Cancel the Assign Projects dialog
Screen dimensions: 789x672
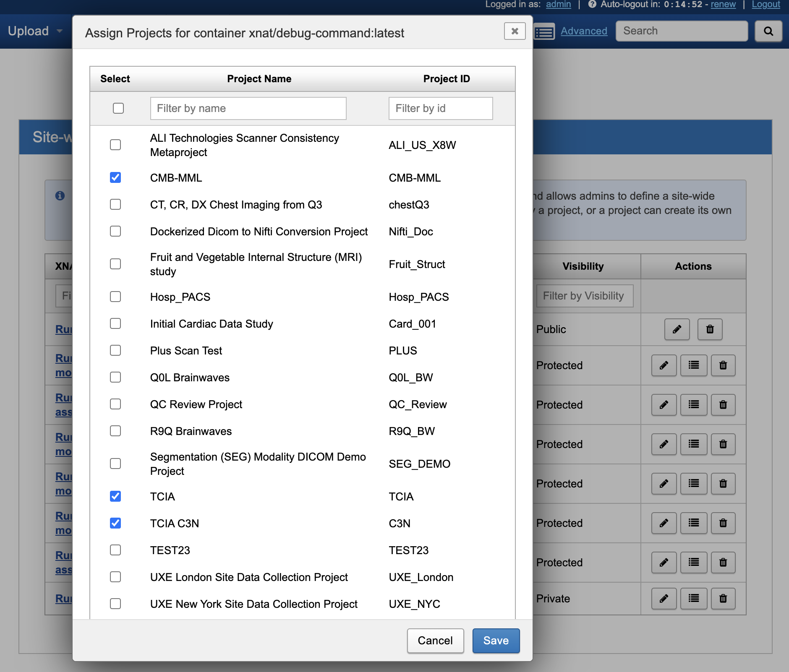[435, 641]
